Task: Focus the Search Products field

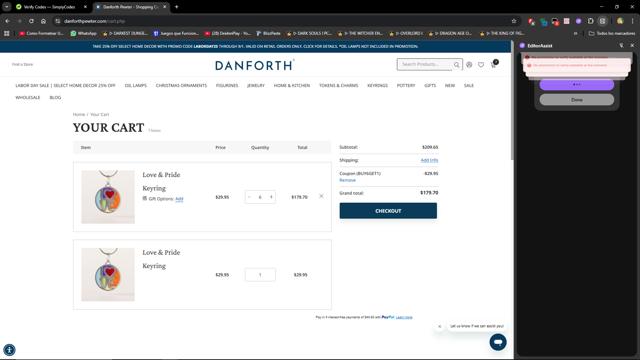Action: click(x=424, y=64)
